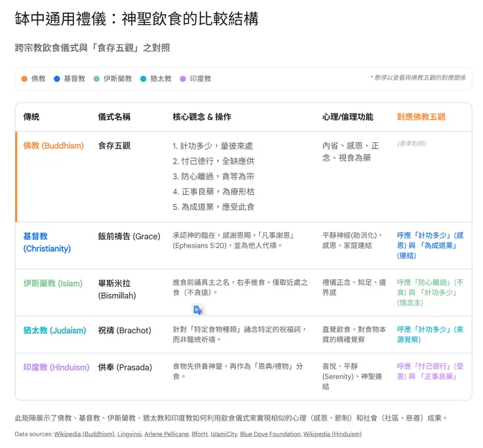Click the purple 印度教 legend dot

(x=183, y=79)
